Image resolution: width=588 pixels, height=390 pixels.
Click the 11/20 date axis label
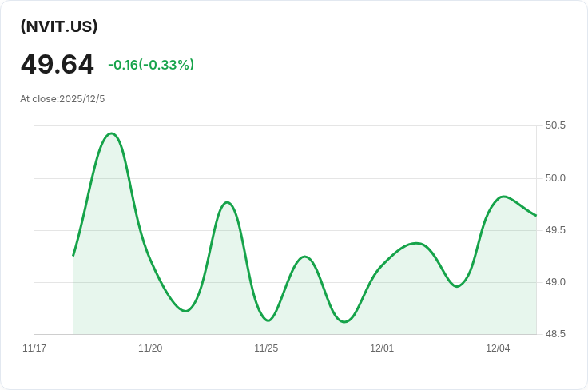click(150, 348)
